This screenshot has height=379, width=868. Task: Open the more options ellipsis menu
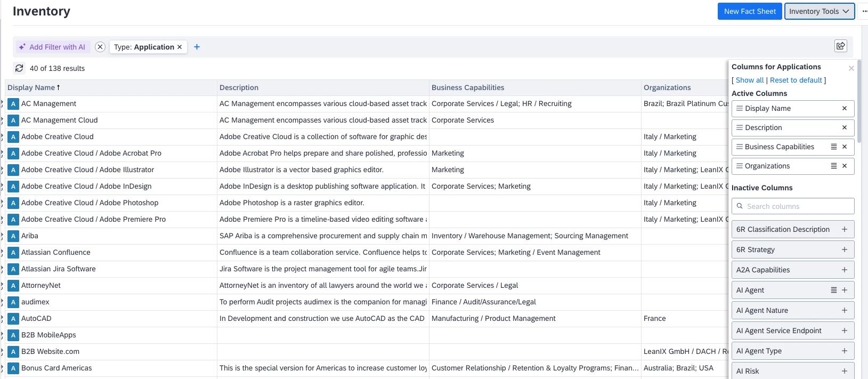(x=864, y=11)
